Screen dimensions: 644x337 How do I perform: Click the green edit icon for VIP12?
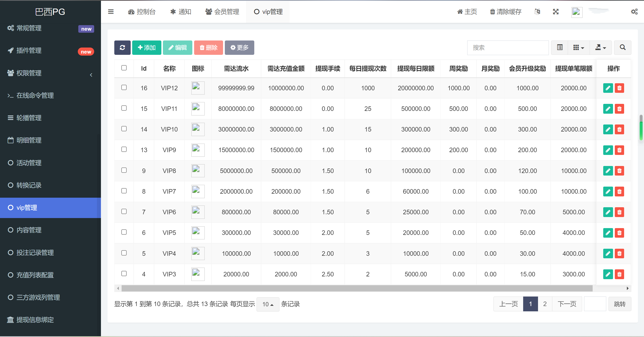coord(608,88)
